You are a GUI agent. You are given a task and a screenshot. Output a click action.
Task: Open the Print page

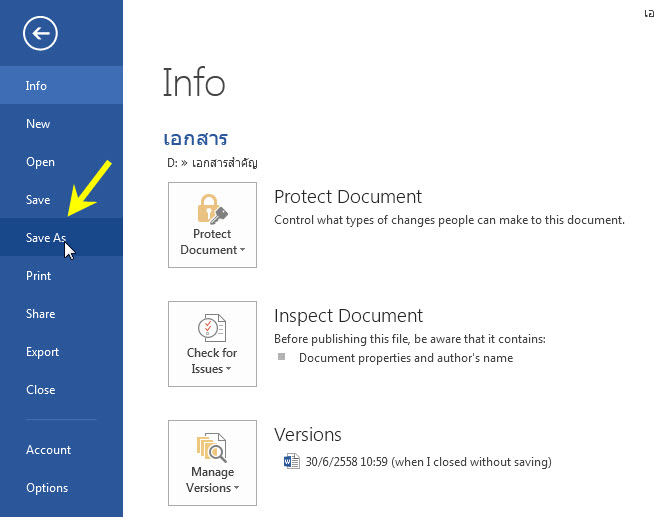(x=61, y=276)
